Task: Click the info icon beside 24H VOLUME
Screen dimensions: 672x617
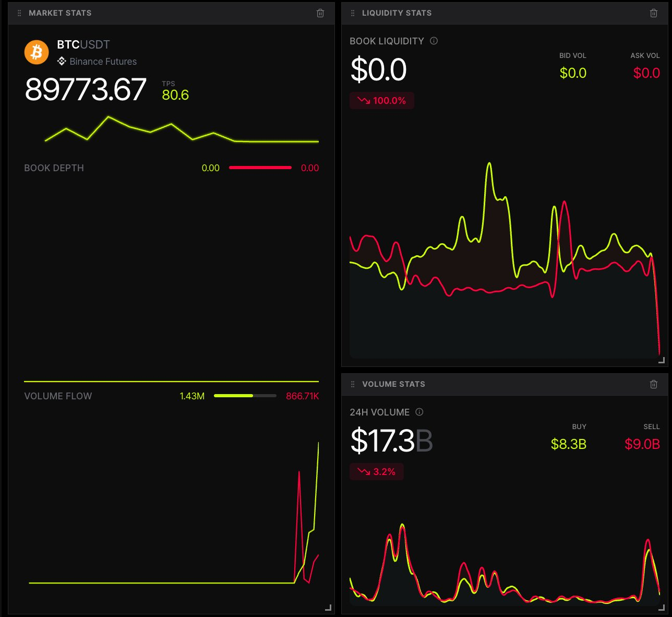Action: point(419,412)
